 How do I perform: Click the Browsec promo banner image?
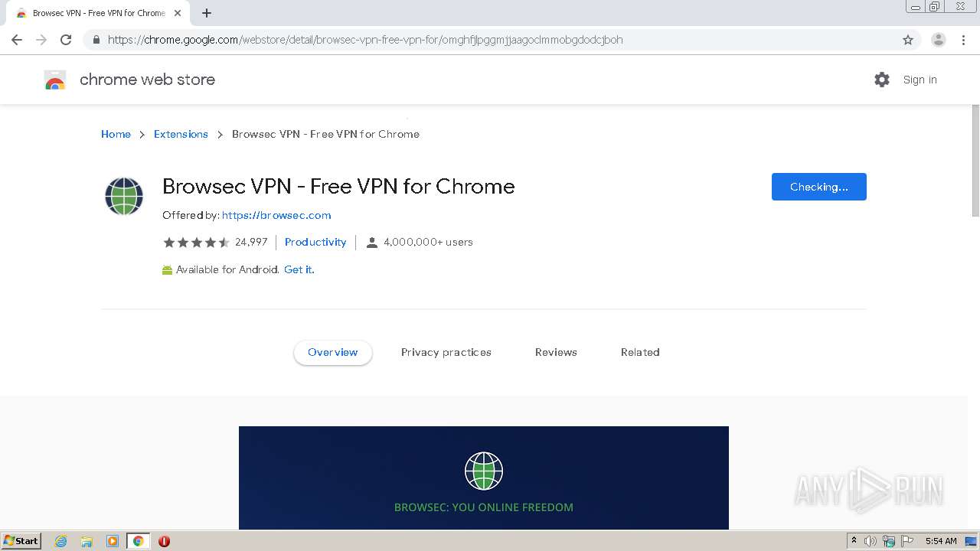483,478
